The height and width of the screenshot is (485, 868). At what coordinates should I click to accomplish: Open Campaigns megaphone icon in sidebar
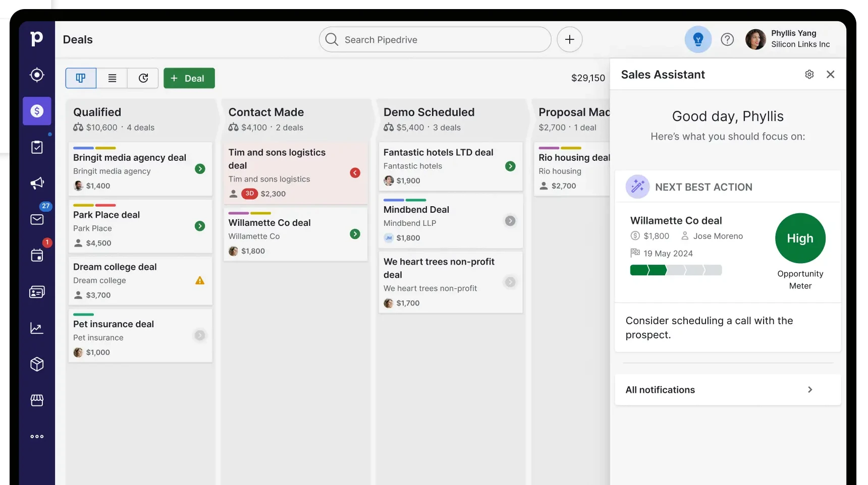pyautogui.click(x=37, y=183)
